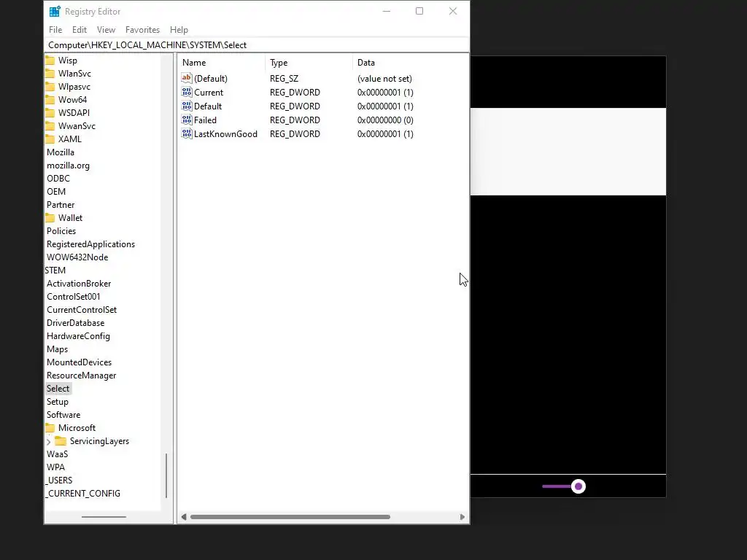The width and height of the screenshot is (747, 560).
Task: Click the horizontal scrollbar thumb in values pane
Action: point(290,517)
